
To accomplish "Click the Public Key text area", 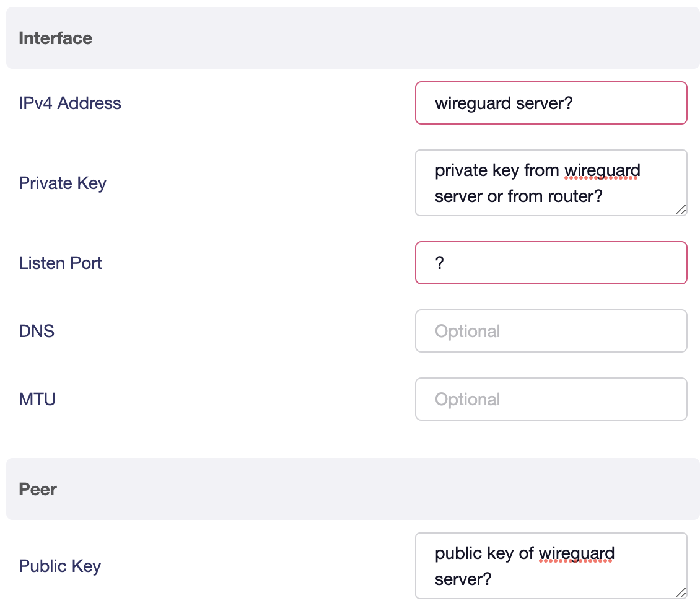I will (551, 566).
